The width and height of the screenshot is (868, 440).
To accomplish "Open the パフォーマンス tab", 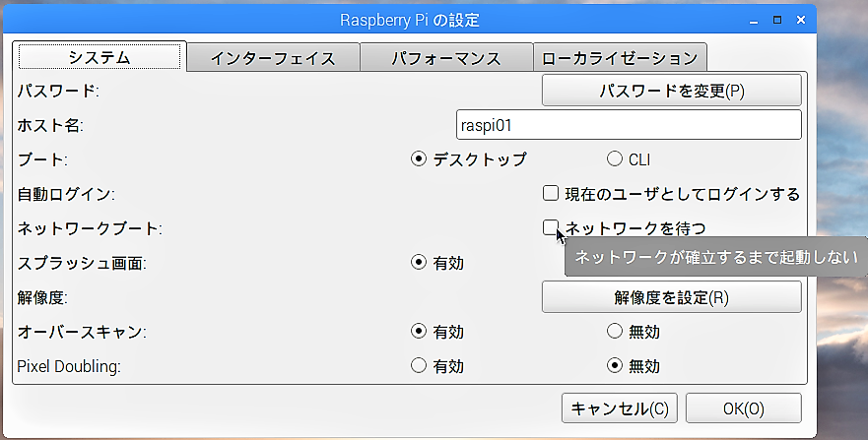I will coord(446,58).
